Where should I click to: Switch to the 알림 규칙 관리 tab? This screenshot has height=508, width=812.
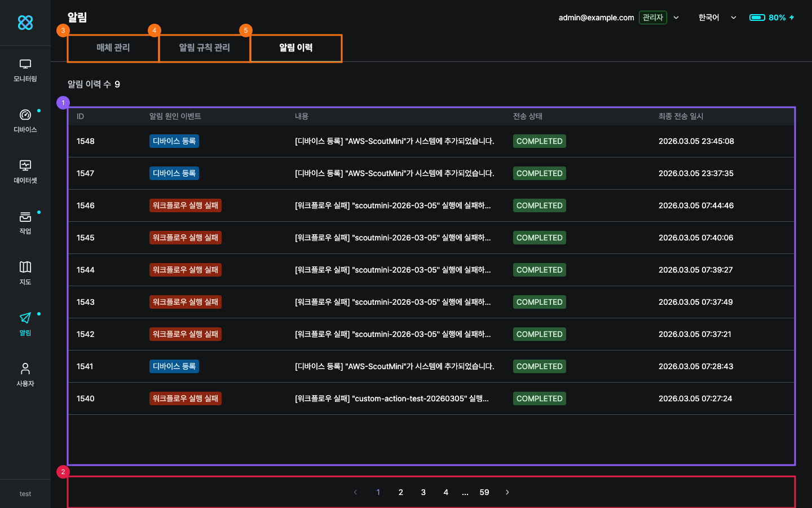point(205,48)
